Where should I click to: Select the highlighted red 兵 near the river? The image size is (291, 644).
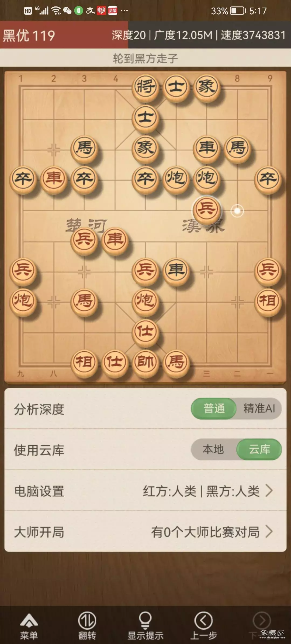(207, 209)
